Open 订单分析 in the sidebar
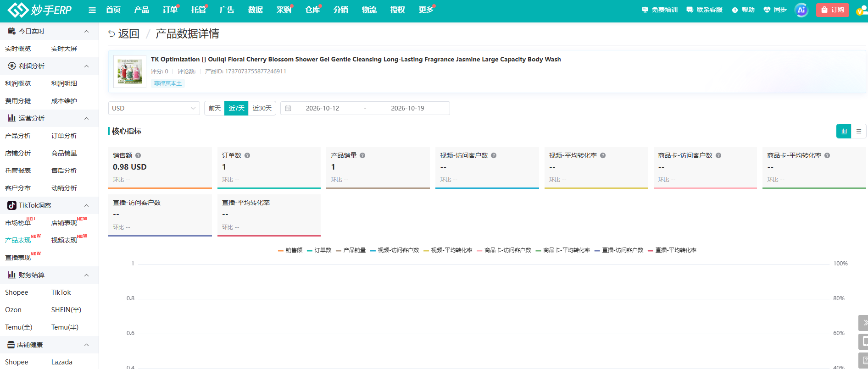The width and height of the screenshot is (868, 369). pyautogui.click(x=64, y=136)
